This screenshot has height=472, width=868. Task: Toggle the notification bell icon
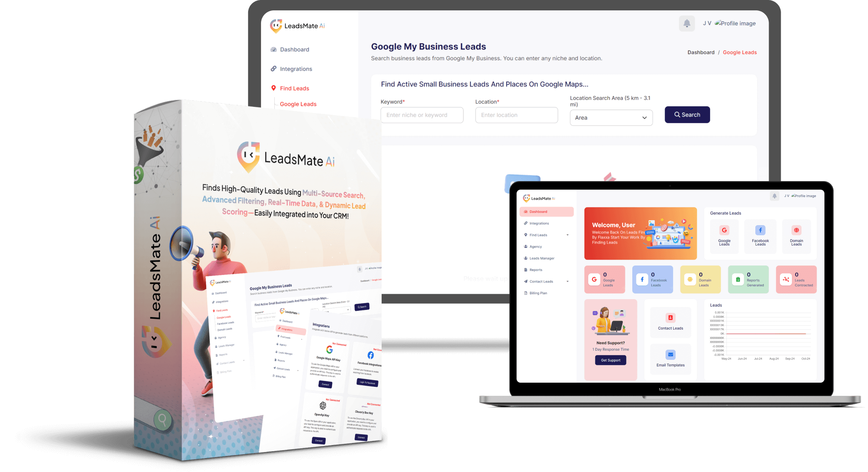687,23
